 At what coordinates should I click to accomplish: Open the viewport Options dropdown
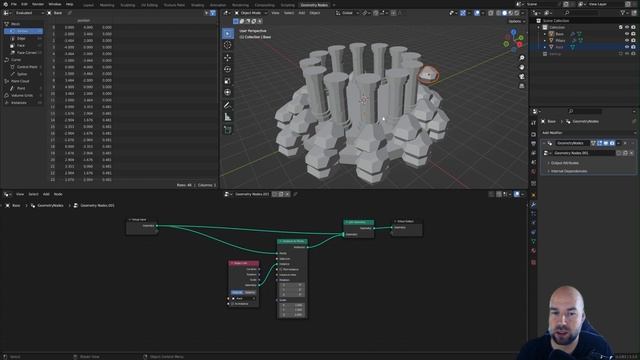(x=516, y=21)
